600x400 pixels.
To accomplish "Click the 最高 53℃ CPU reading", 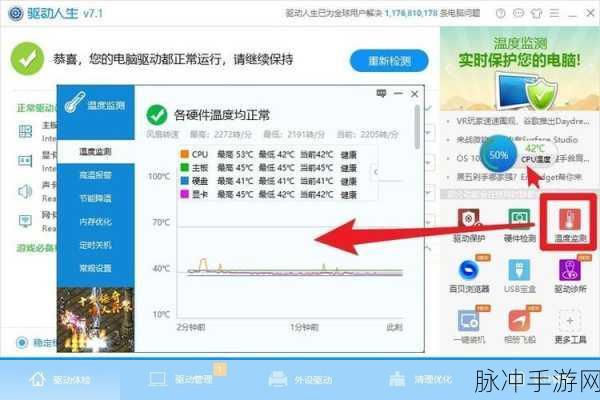I will (x=235, y=155).
